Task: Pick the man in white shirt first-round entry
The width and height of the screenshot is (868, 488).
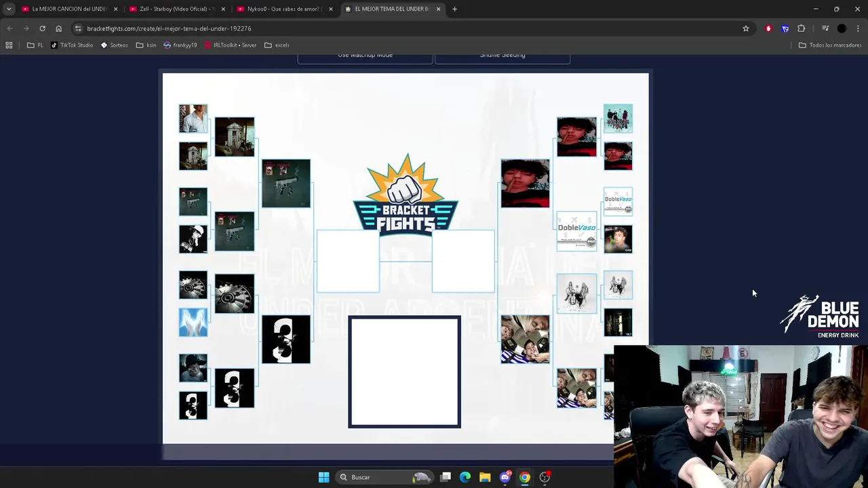Action: 193,119
